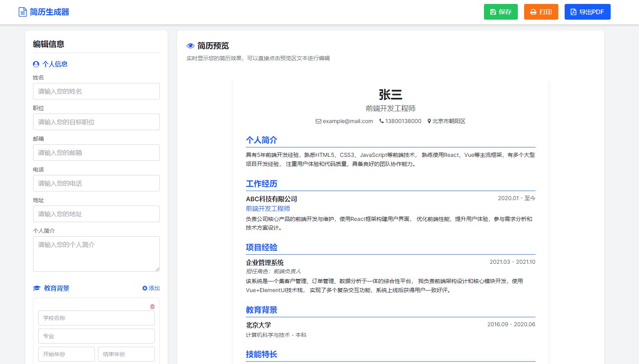Click the 开始年份 start year field
Viewport: 639px width, 364px height.
click(x=66, y=354)
